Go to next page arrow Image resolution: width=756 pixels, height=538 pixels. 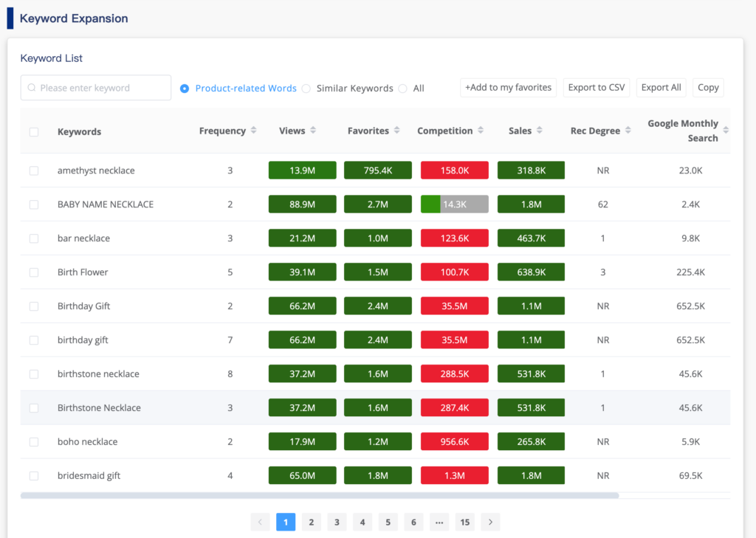[x=490, y=523]
